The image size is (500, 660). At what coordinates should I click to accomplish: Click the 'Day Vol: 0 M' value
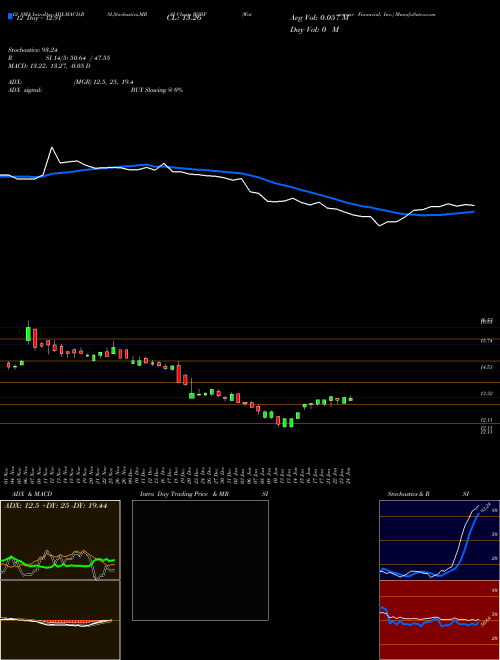(314, 29)
